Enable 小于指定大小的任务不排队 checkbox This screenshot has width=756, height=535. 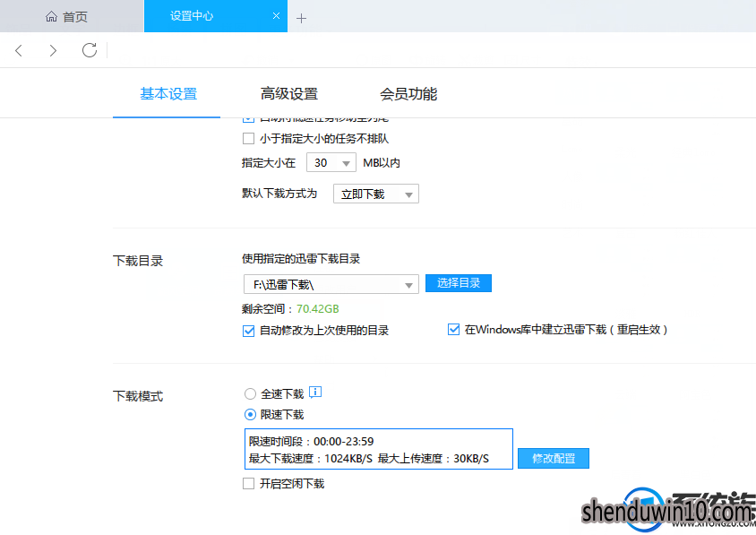tap(248, 139)
